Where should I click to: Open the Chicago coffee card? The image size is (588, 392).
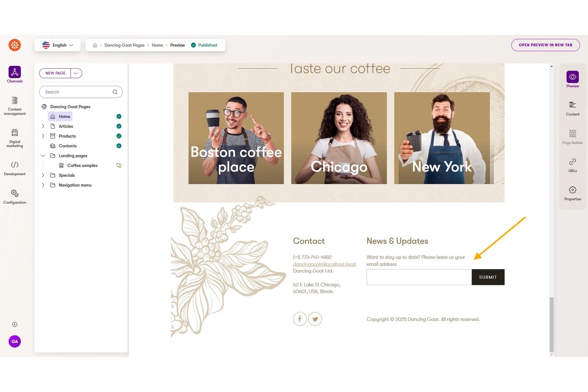[339, 138]
